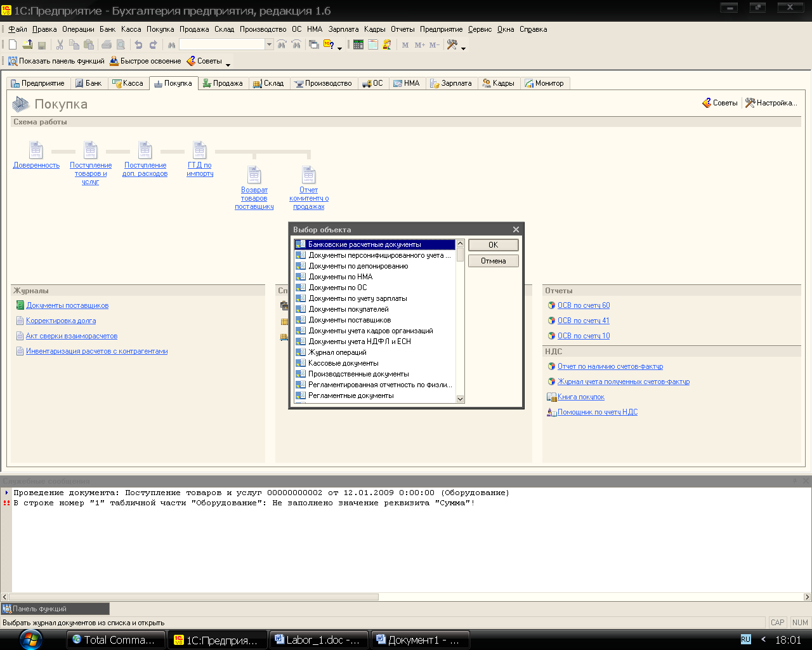Click the dialog list scroll-down arrow
The height and width of the screenshot is (650, 812).
click(461, 399)
